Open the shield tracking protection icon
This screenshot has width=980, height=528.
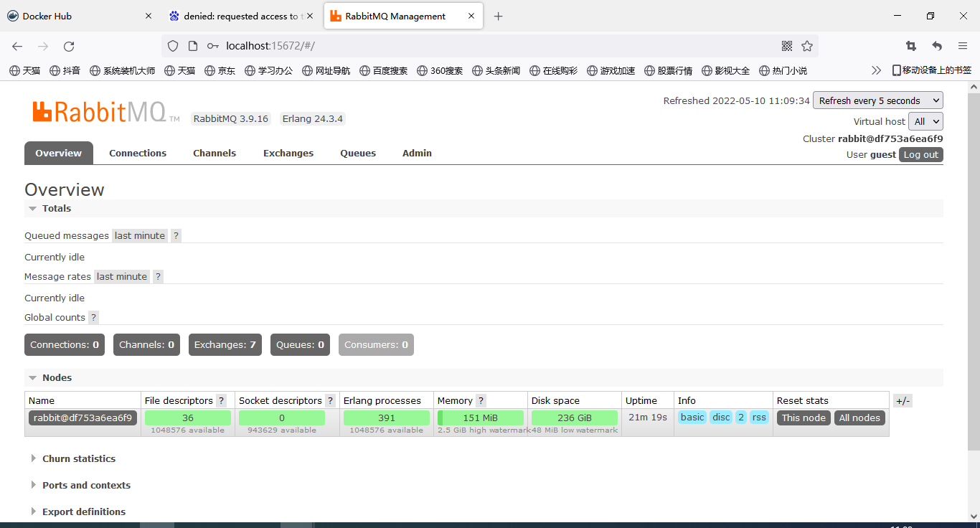[x=172, y=46]
